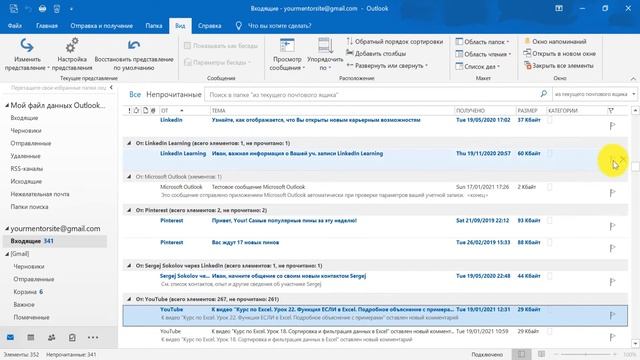This screenshot has width=640, height=360.
Task: Collapse the ribbon with the chevron arrow
Action: point(633,78)
